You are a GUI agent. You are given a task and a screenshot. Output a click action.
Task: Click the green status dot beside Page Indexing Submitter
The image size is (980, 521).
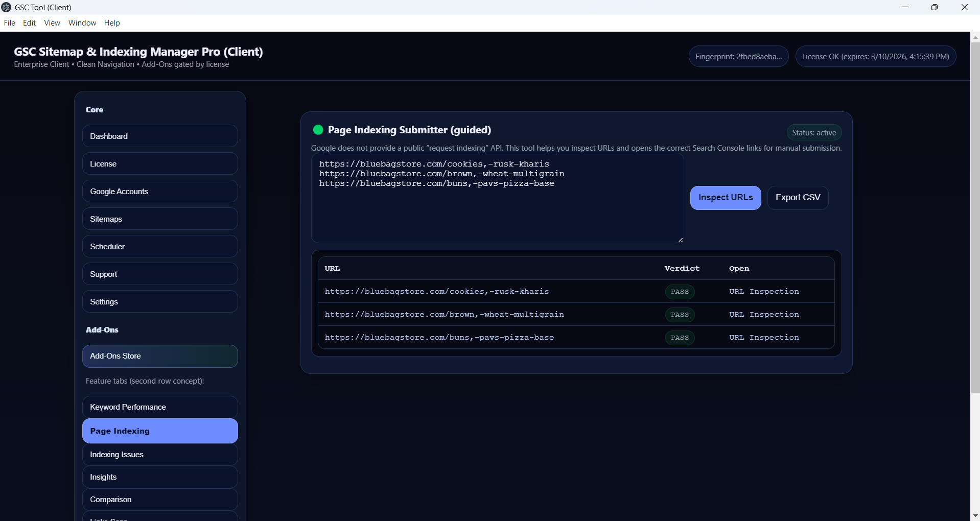pyautogui.click(x=318, y=130)
